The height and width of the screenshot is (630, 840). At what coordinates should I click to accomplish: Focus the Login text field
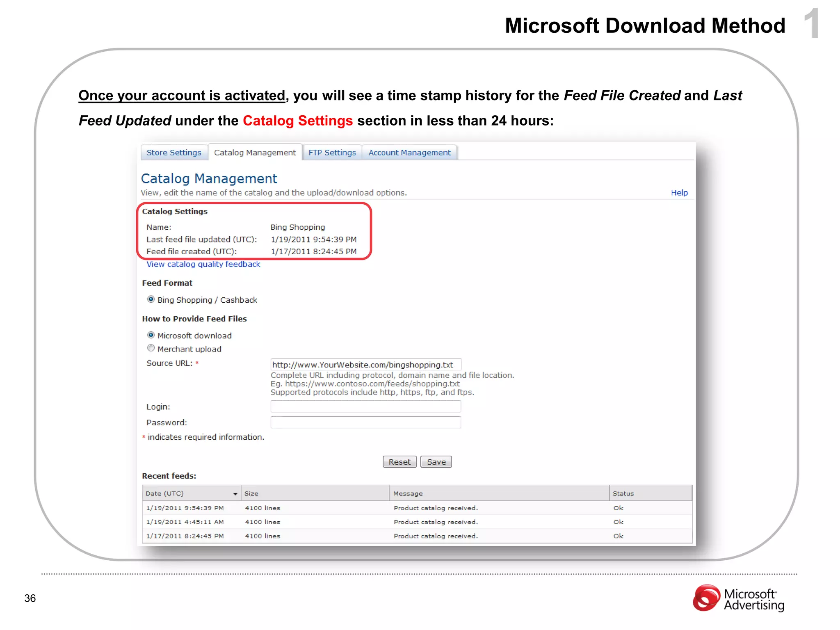[366, 406]
